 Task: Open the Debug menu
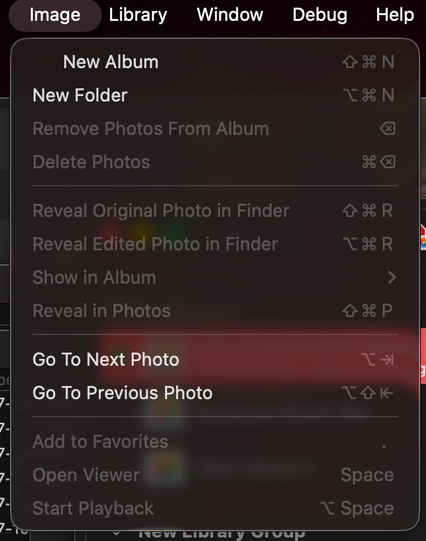point(320,15)
